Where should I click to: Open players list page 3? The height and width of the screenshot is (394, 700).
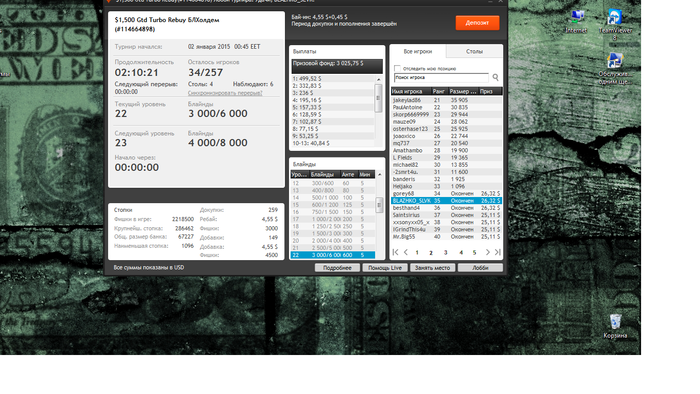(x=445, y=253)
